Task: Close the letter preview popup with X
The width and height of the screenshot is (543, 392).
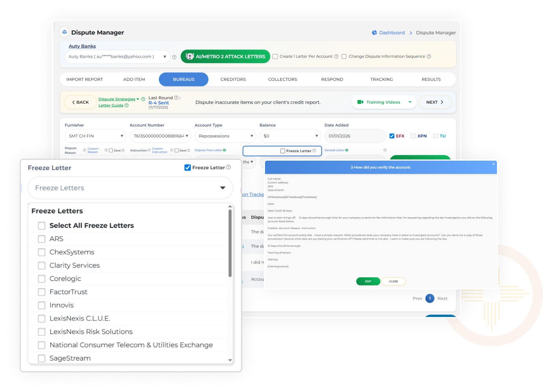Action: click(493, 164)
